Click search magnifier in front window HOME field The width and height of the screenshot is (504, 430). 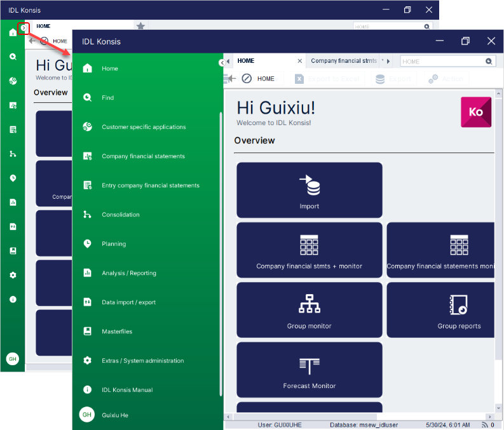[489, 62]
